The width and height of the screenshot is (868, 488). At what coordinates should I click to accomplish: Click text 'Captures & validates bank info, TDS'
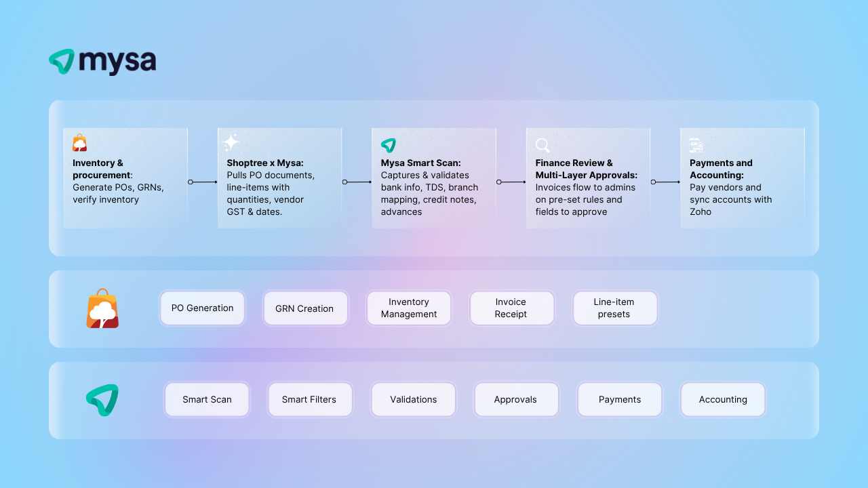pyautogui.click(x=425, y=181)
